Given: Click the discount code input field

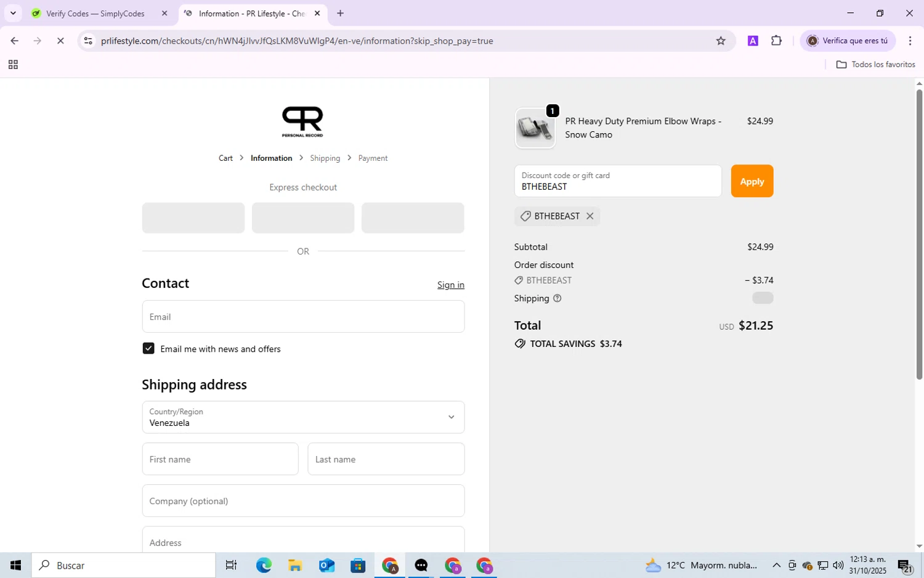Looking at the screenshot, I should [618, 181].
